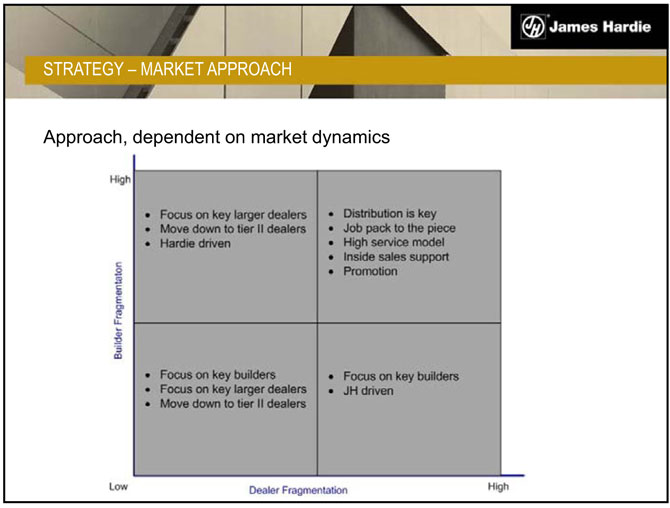
Task: Click the 'Approach, dependent on market dynamics' subtitle
Action: [216, 137]
